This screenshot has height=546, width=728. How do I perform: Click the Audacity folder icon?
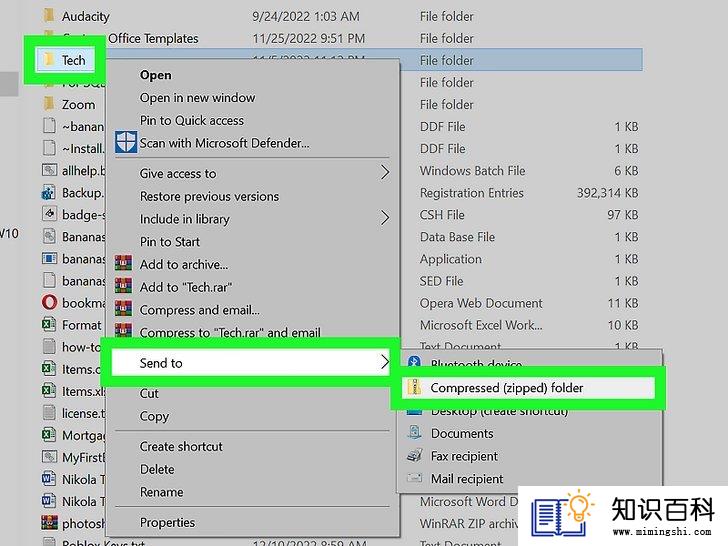pos(49,15)
